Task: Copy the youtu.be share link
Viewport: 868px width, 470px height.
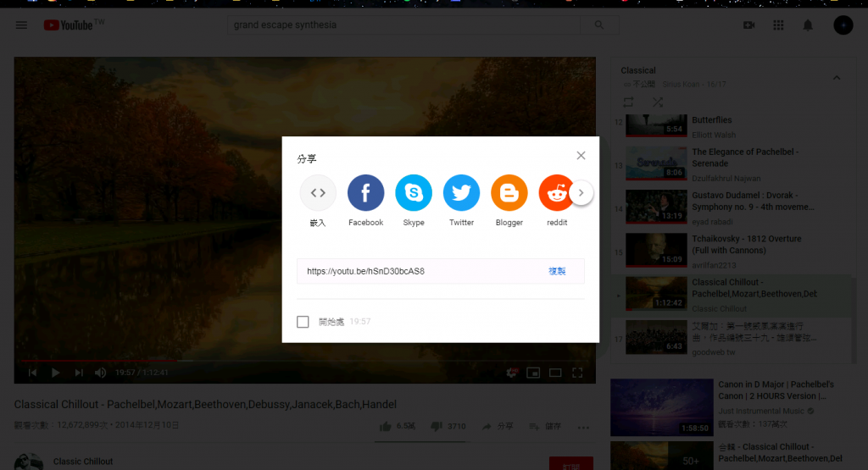Action: coord(557,271)
